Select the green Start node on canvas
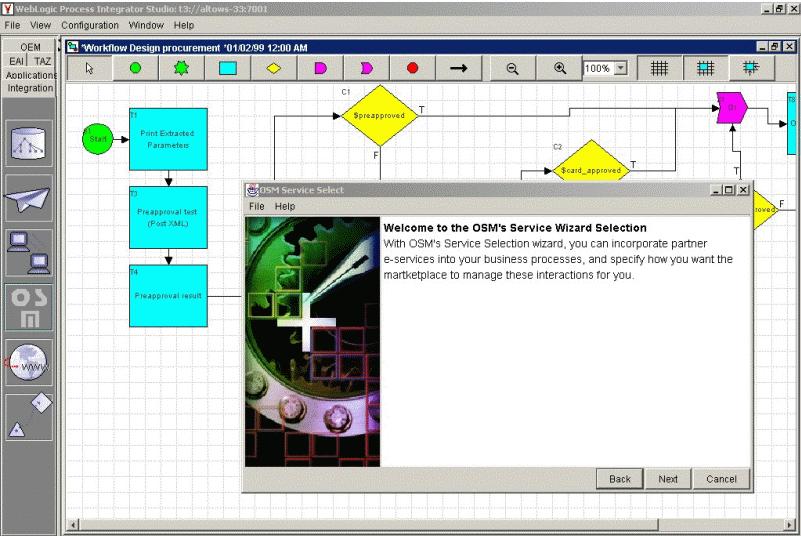Viewport: 801px width, 536px height. pos(98,139)
